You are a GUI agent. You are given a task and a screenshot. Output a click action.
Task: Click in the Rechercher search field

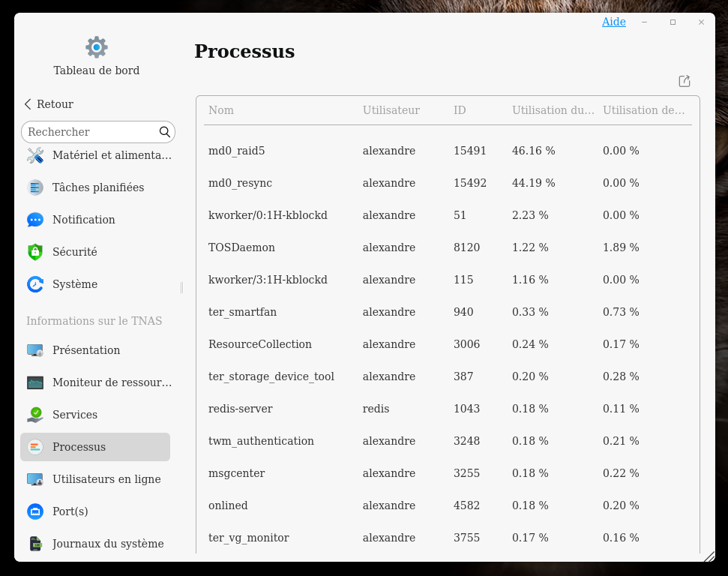(90, 132)
